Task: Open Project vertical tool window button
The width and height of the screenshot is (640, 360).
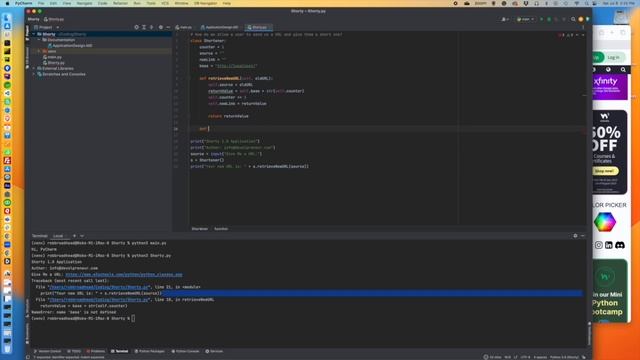Action: tap(27, 33)
